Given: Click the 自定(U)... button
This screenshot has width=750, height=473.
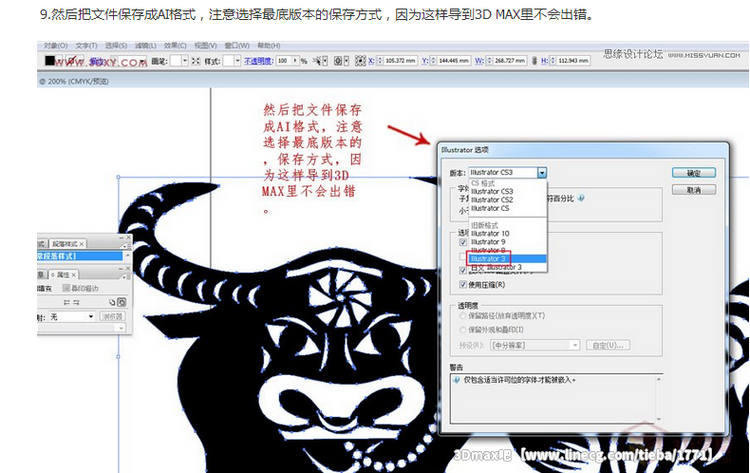Looking at the screenshot, I should click(608, 345).
